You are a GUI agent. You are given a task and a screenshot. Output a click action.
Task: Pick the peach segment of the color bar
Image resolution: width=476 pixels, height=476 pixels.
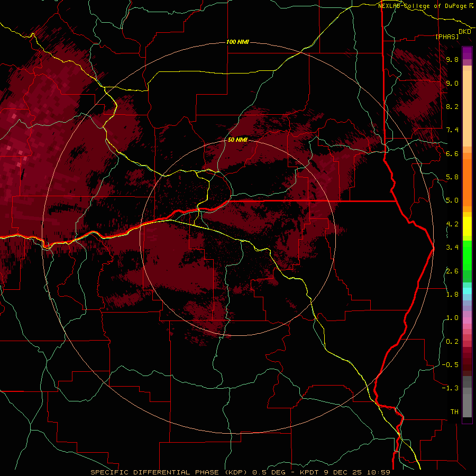(x=467, y=108)
